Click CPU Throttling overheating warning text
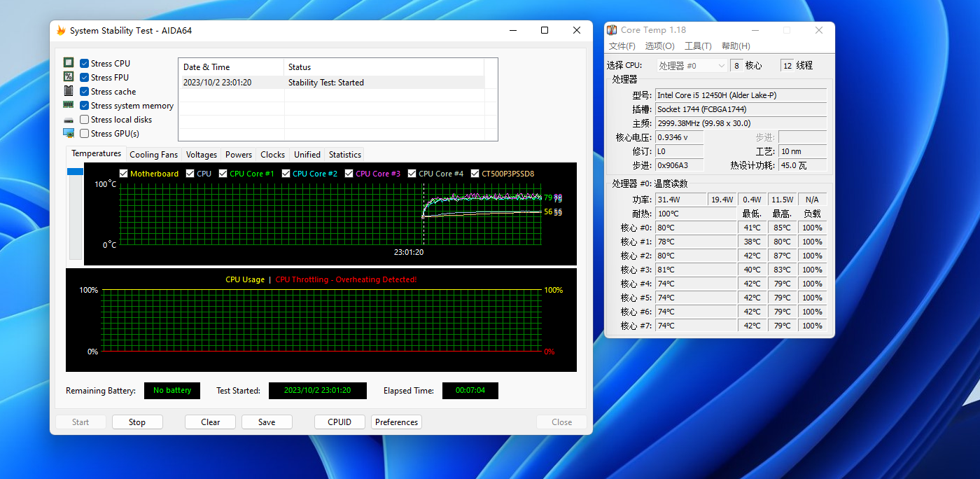 346,279
